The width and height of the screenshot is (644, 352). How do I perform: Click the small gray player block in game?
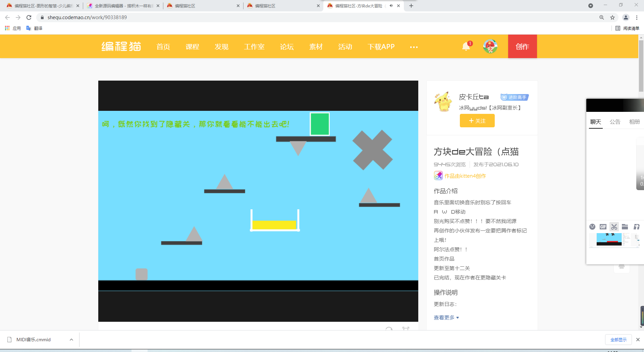pos(141,274)
